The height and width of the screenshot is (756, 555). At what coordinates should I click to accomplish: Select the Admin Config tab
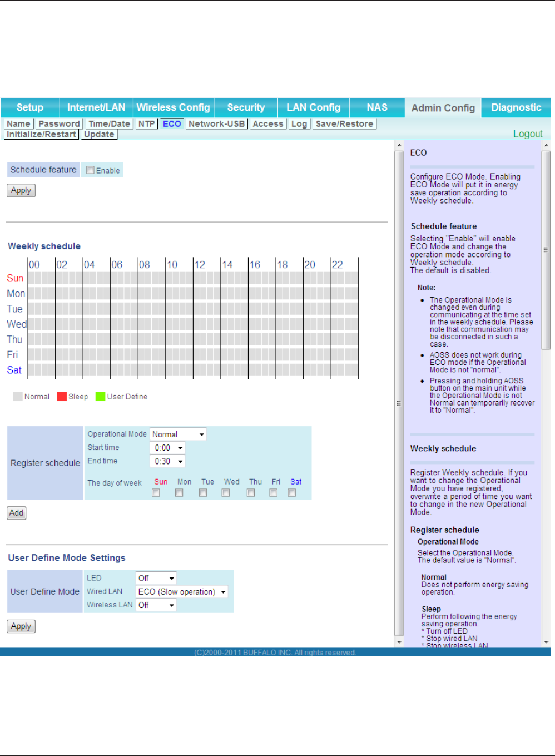click(x=443, y=108)
